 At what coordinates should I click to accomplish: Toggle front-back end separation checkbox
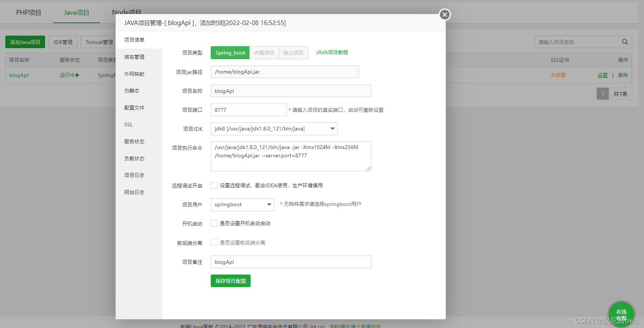tap(214, 242)
